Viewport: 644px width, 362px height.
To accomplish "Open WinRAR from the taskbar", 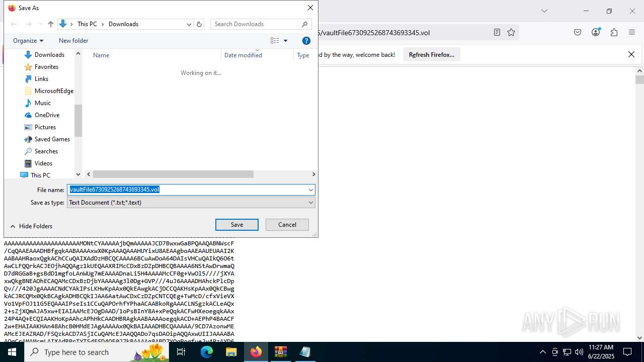I will 280,352.
